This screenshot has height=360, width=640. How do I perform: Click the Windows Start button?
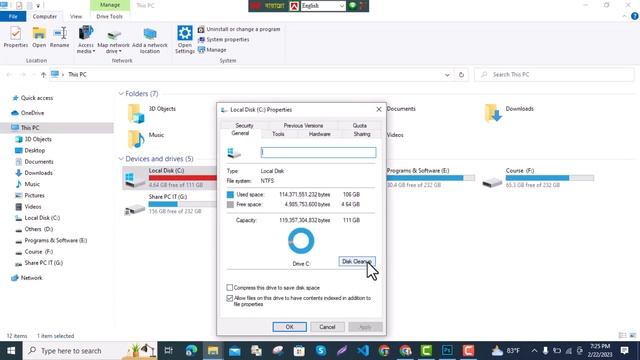click(x=11, y=351)
